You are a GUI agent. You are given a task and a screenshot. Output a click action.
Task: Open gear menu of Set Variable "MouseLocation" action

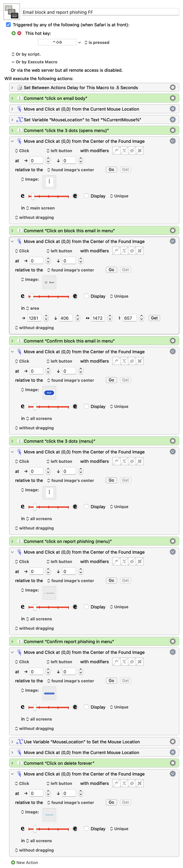[x=173, y=120]
